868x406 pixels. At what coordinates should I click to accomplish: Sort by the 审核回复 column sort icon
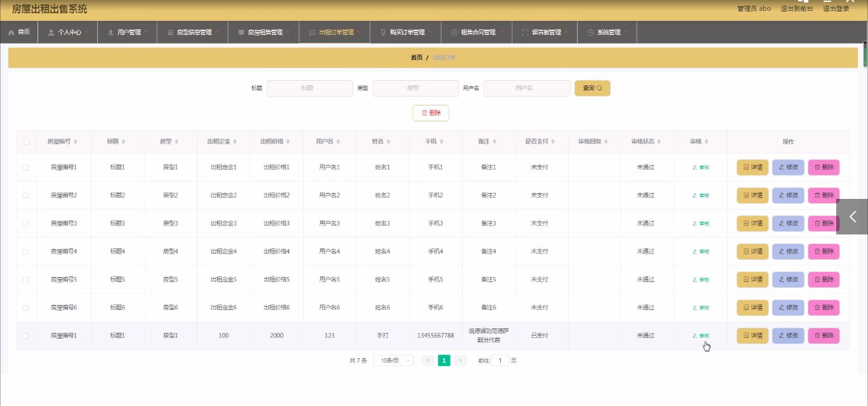click(x=607, y=142)
